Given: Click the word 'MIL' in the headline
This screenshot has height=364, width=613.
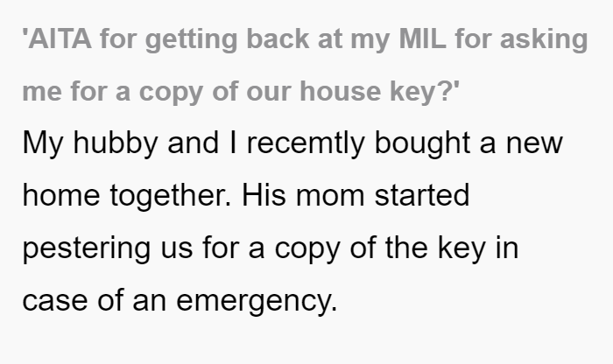Looking at the screenshot, I should tap(422, 39).
